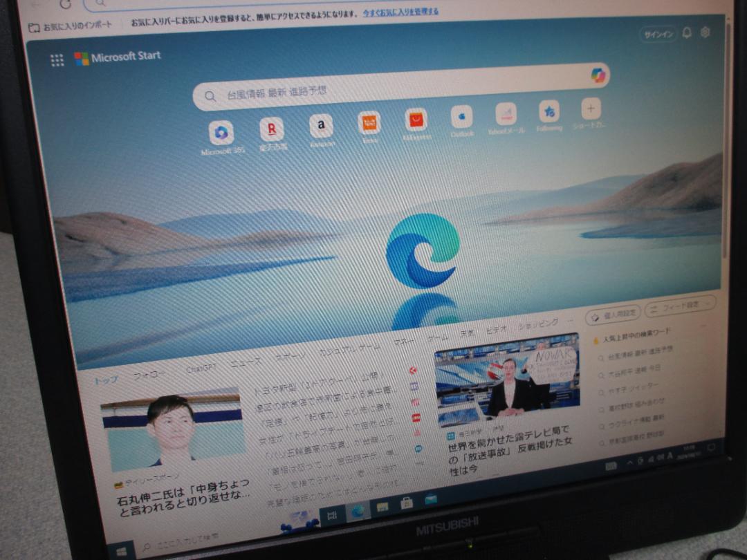This screenshot has width=747, height=560.
Task: Select the ビデオ feed tab
Action: 496,330
